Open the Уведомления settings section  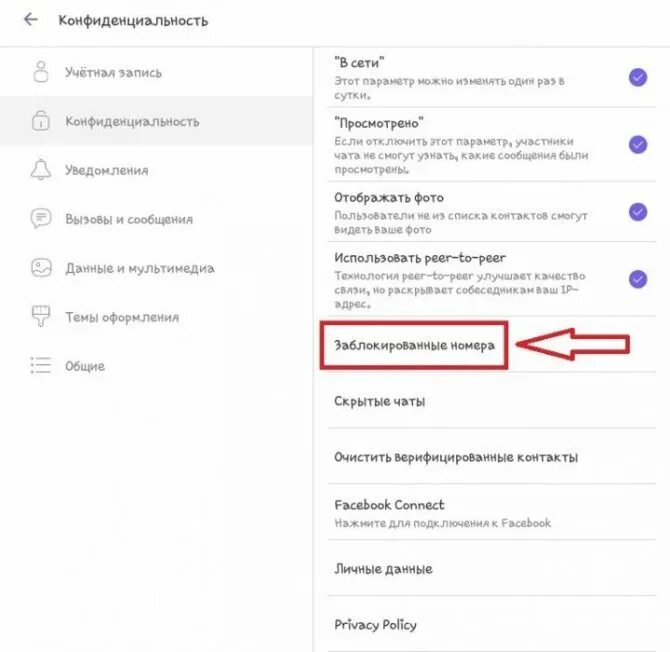(x=107, y=170)
